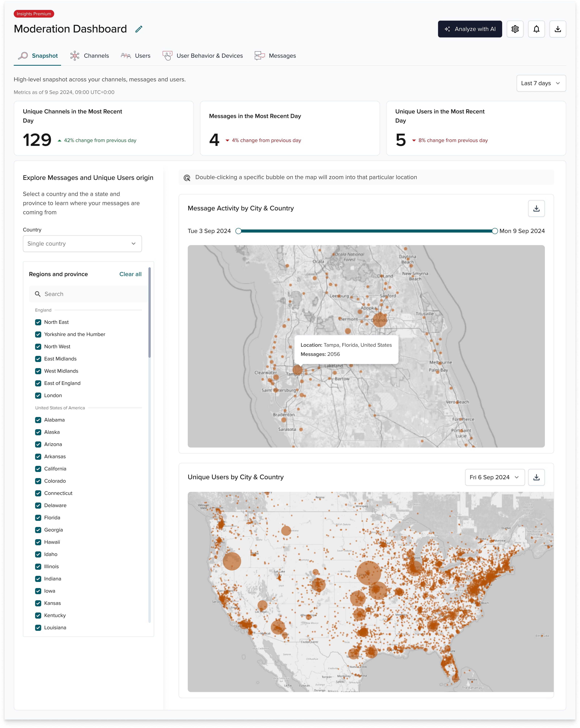The height and width of the screenshot is (728, 580).
Task: Disable the London region checkbox
Action: (38, 395)
